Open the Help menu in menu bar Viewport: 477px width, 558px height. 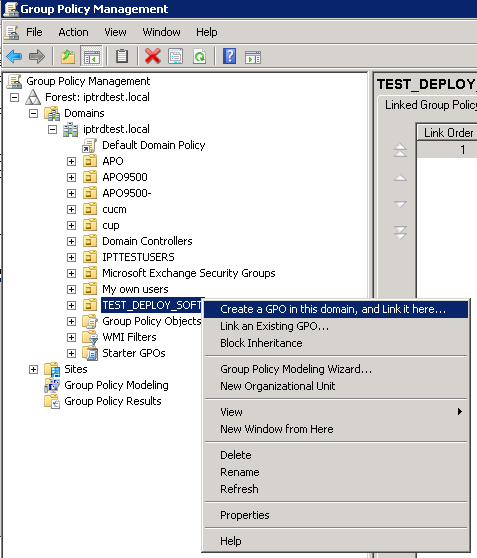click(x=206, y=32)
